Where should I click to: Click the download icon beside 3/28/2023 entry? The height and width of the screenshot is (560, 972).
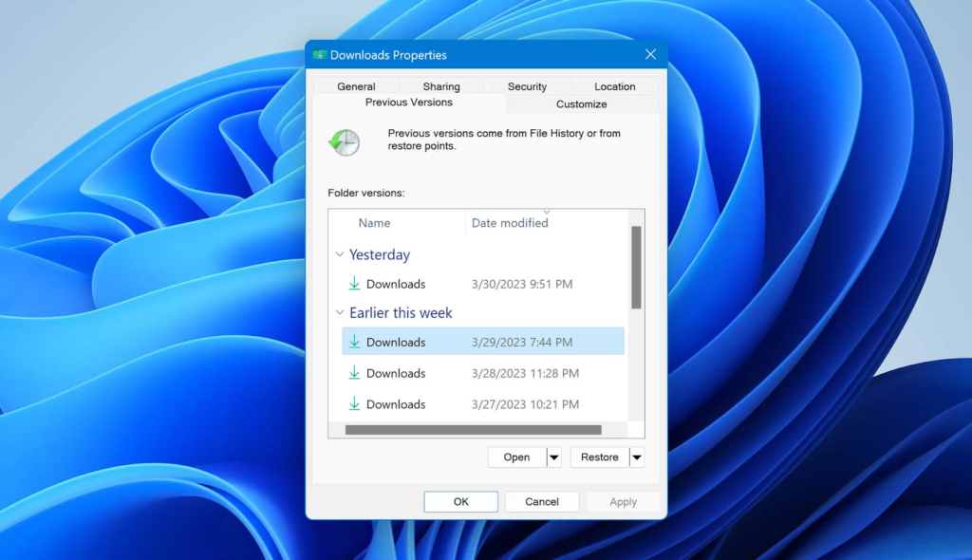[354, 373]
